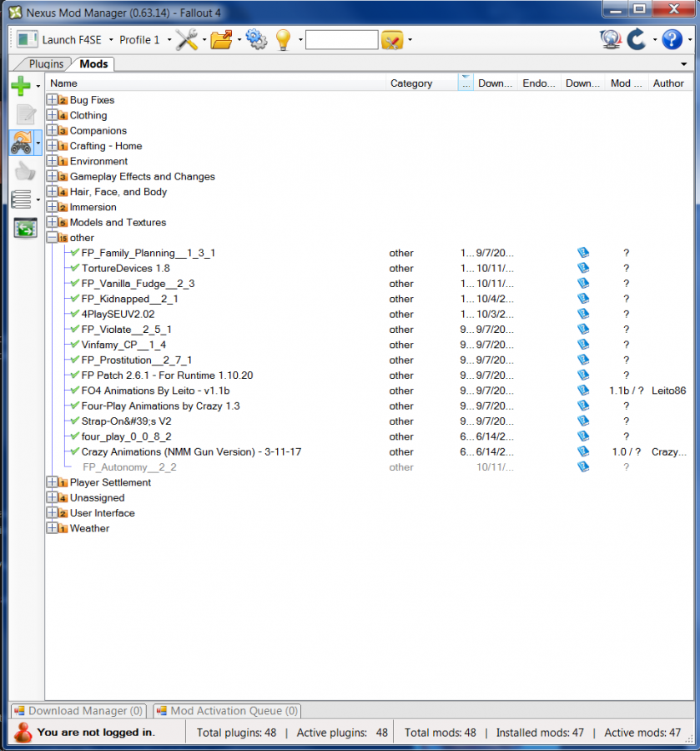Open the folder shortcut icon in toolbar

coord(222,40)
